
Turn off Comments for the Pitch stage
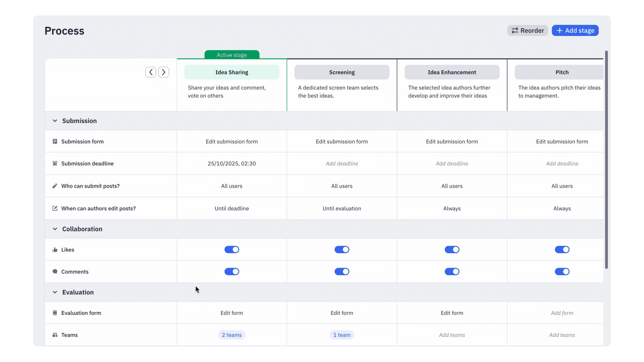click(x=562, y=271)
